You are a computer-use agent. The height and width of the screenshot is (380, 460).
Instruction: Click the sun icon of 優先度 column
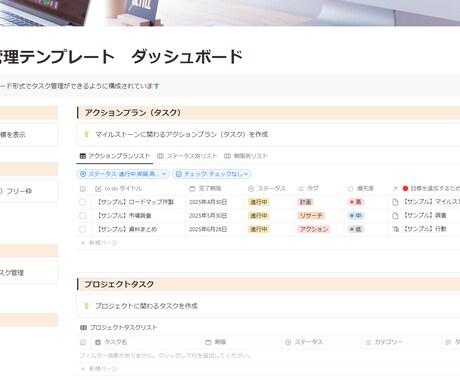[350, 189]
